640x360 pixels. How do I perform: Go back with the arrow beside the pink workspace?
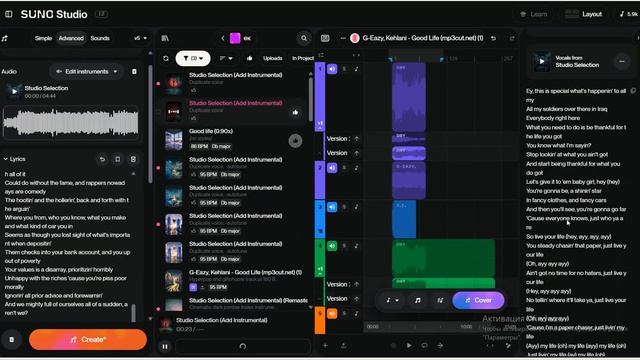[x=223, y=38]
